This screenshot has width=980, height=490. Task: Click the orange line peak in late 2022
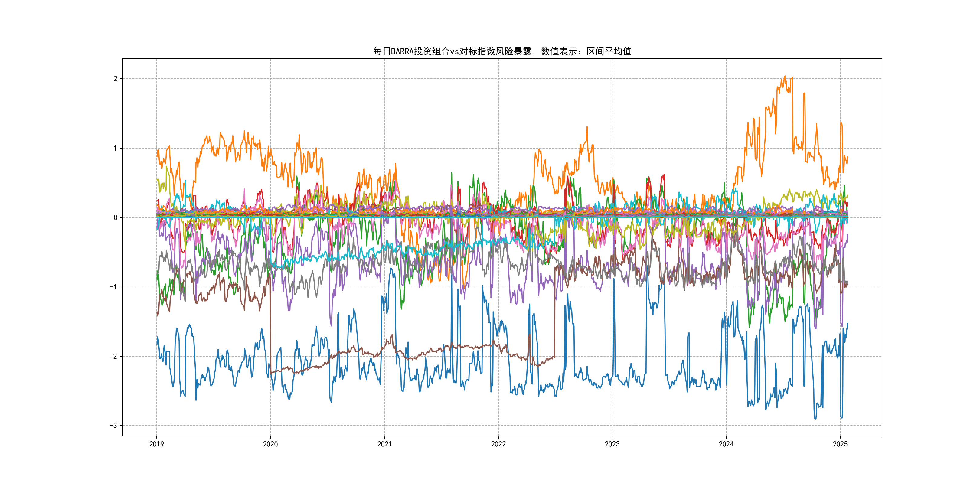(587, 128)
